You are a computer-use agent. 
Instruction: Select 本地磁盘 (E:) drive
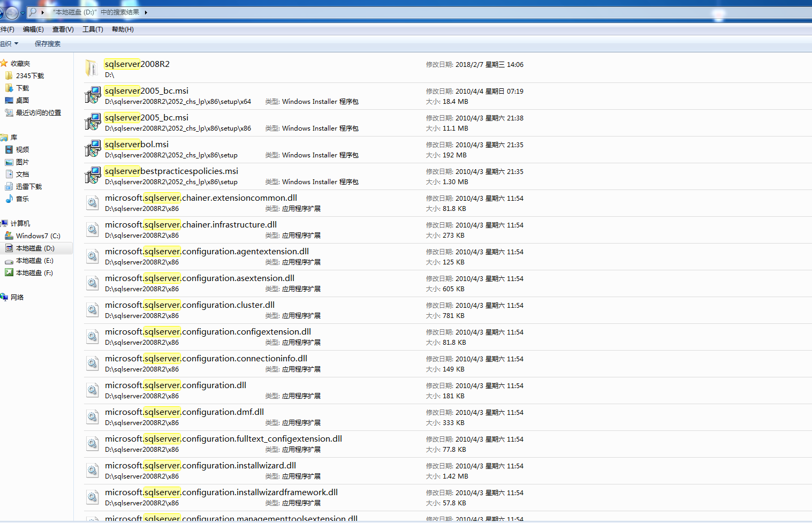[x=35, y=261]
